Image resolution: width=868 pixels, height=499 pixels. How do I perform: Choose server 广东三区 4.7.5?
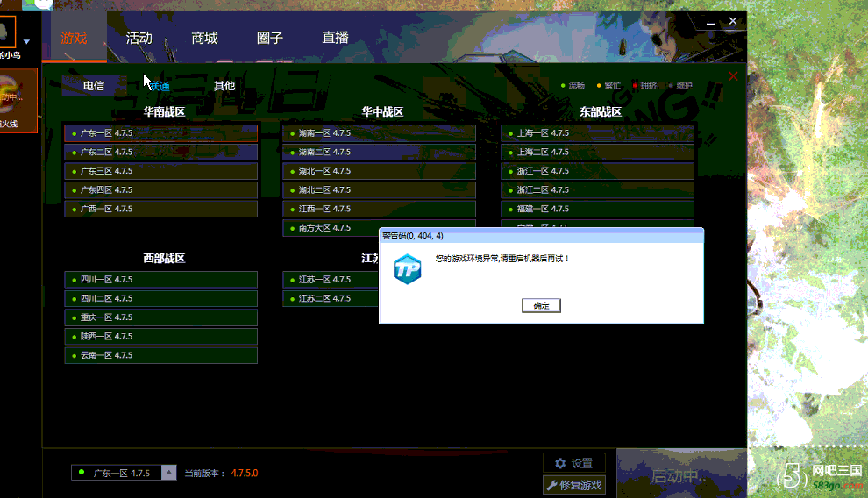coord(161,171)
